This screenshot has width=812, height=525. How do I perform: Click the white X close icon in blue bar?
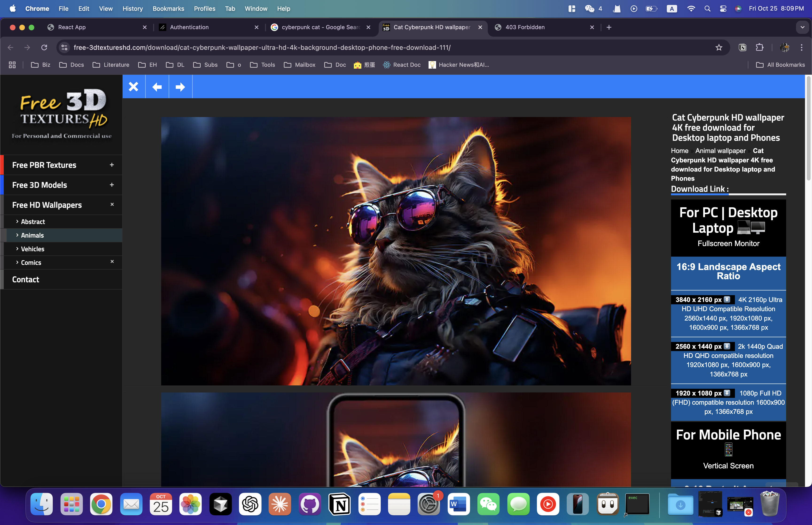point(134,87)
